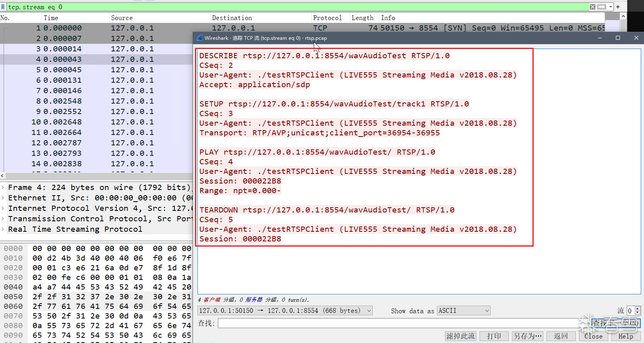
Task: Sort packet list by Length column
Action: (x=365, y=18)
